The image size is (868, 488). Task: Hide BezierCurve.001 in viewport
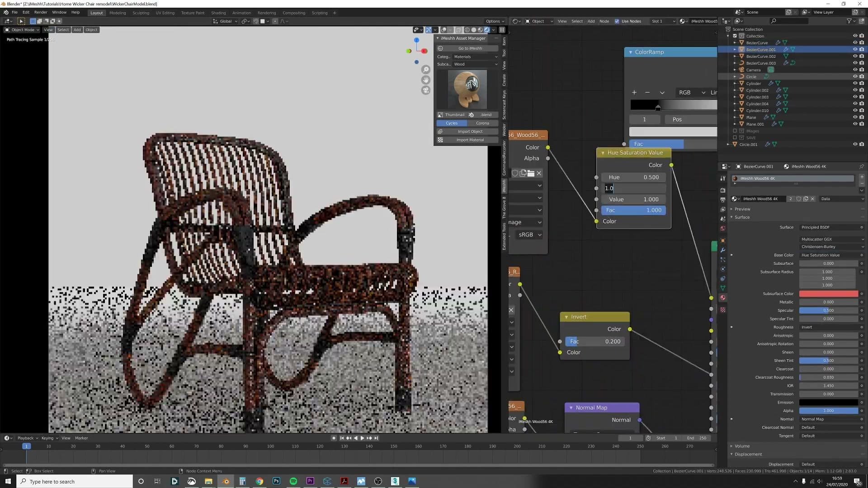(x=855, y=50)
